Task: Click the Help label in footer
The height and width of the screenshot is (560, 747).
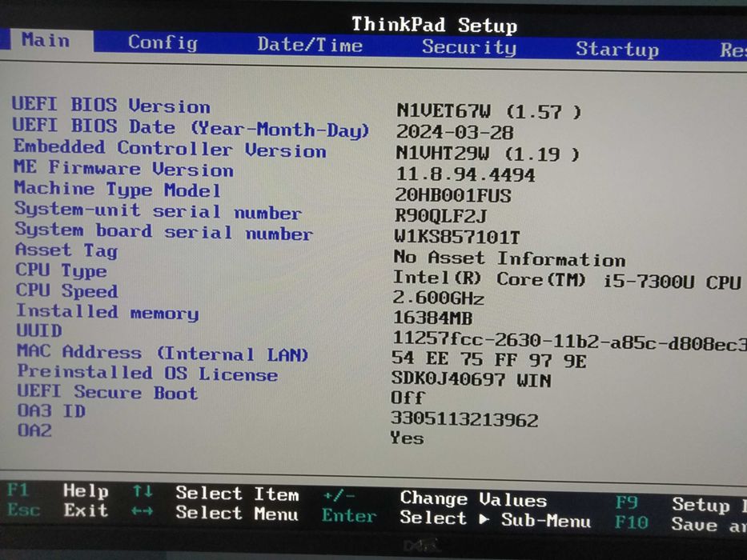Action: 86,491
